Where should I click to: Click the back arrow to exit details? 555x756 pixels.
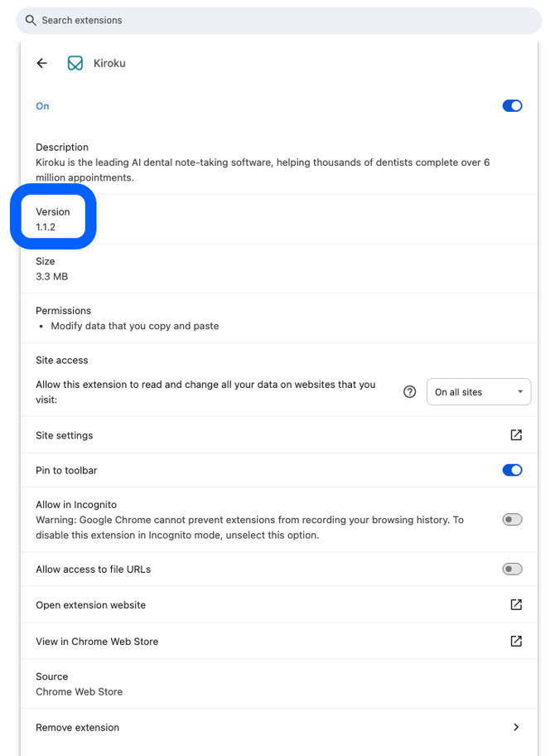[x=41, y=63]
